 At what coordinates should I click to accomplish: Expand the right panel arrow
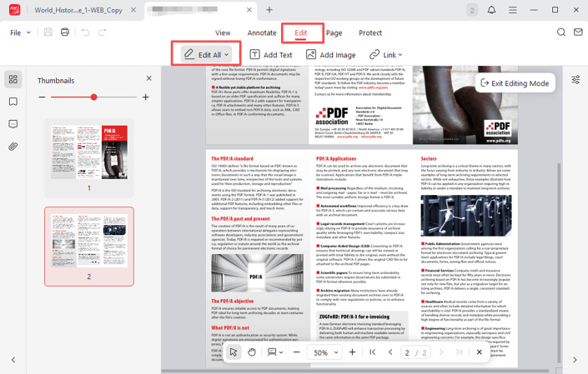point(575,360)
